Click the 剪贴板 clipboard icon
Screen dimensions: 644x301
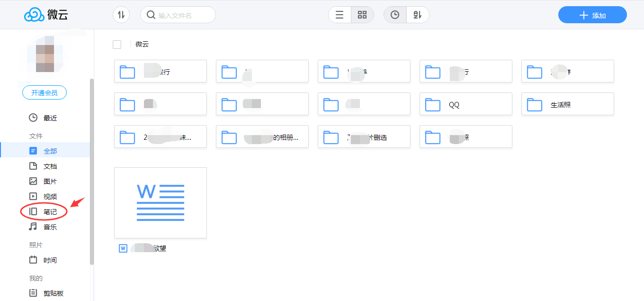(33, 293)
